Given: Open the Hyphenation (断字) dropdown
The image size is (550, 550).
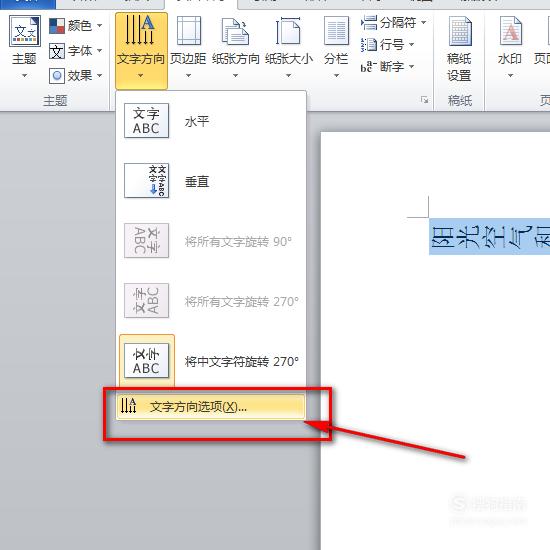Looking at the screenshot, I should pyautogui.click(x=388, y=66).
